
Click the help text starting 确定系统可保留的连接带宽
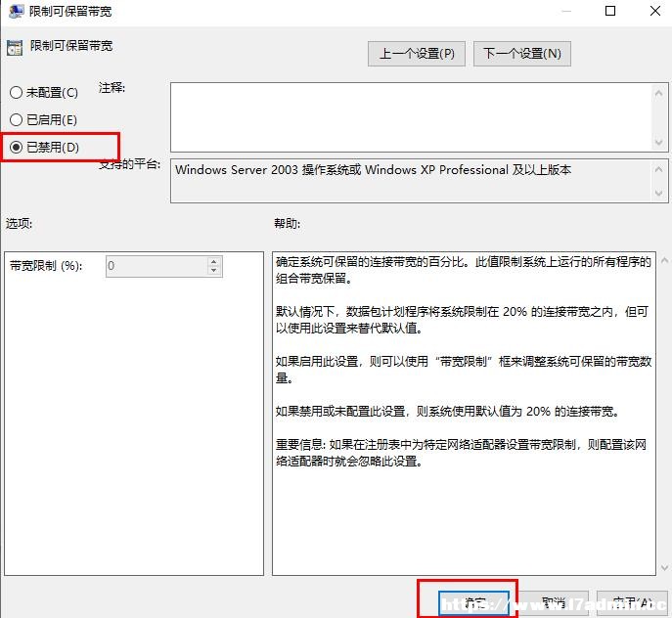tap(464, 270)
